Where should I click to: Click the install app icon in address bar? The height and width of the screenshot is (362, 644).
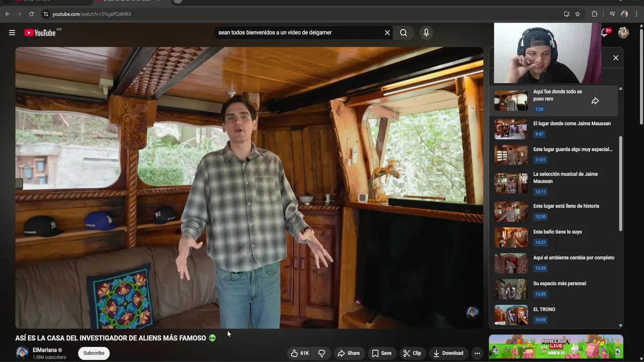coord(567,14)
